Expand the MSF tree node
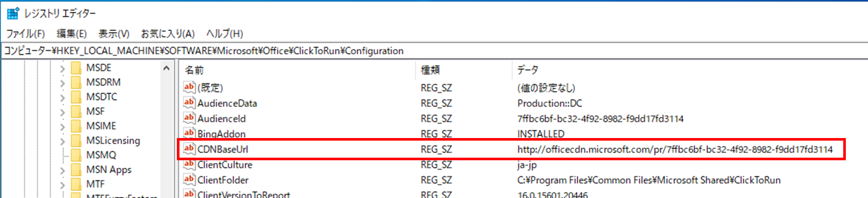 62,112
